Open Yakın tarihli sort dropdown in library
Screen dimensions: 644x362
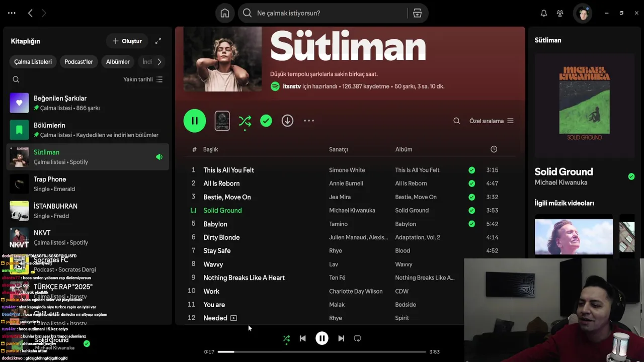(143, 79)
